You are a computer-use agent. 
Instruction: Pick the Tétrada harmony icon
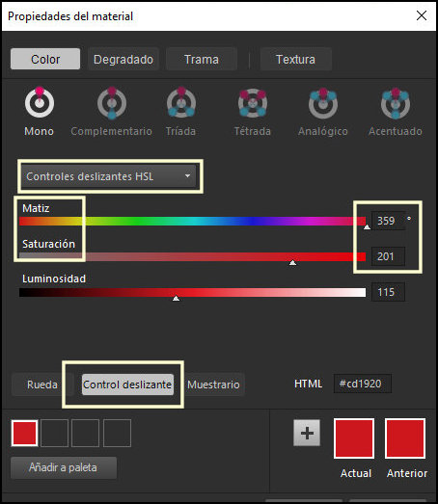coord(253,103)
